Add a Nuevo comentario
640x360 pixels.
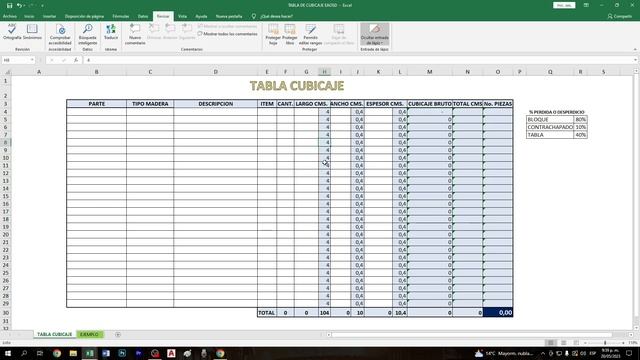click(x=135, y=34)
